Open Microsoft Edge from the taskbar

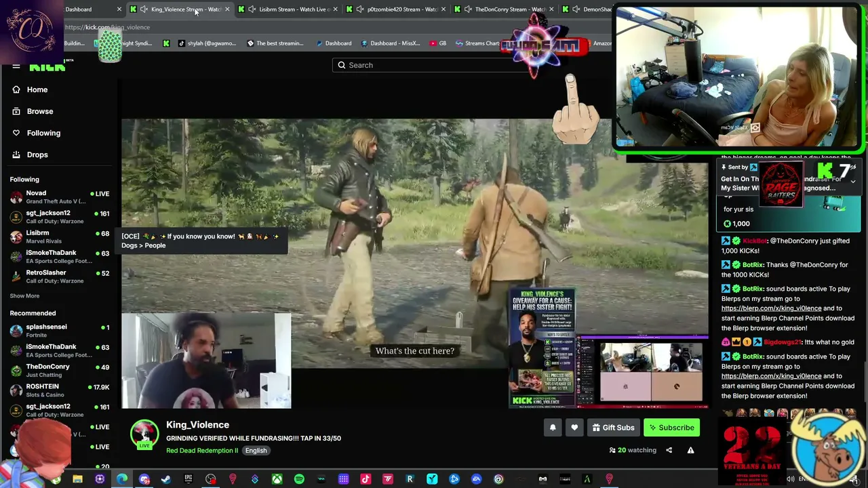[x=121, y=480]
